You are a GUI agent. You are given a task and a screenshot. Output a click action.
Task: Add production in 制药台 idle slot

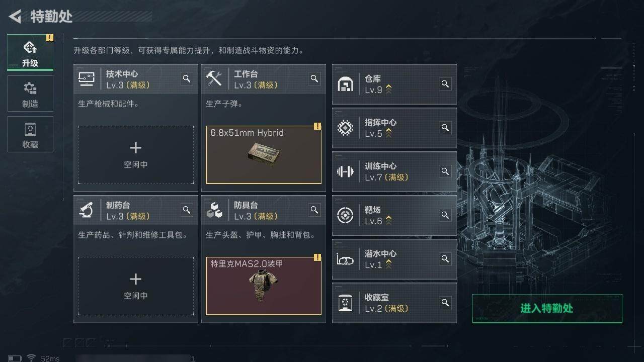136,286
